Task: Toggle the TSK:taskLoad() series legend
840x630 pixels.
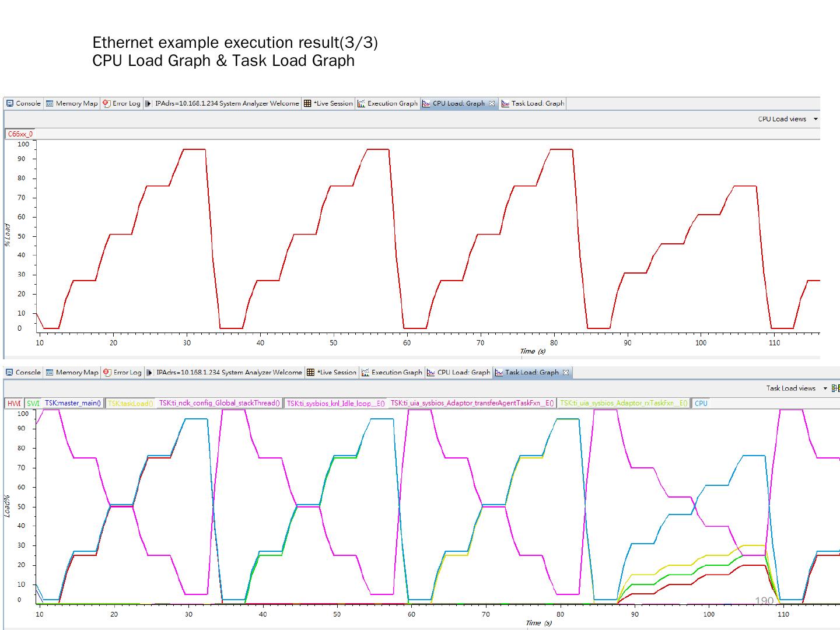Action: pos(130,403)
